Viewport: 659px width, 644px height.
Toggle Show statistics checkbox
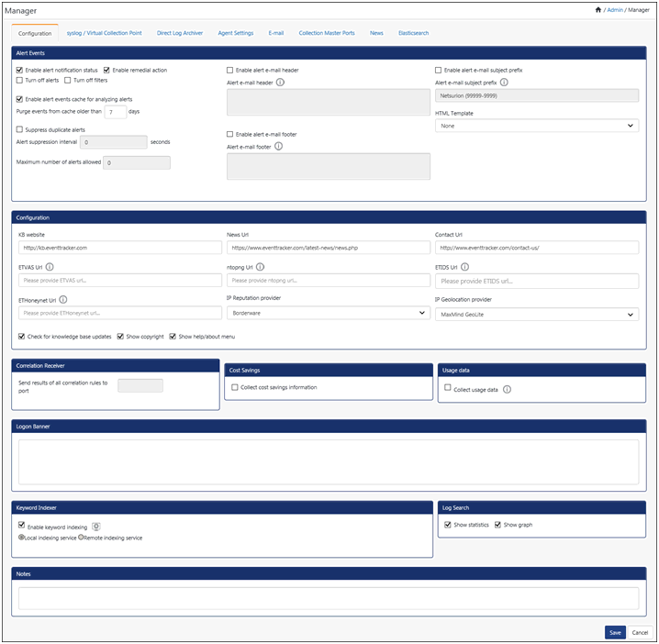448,525
